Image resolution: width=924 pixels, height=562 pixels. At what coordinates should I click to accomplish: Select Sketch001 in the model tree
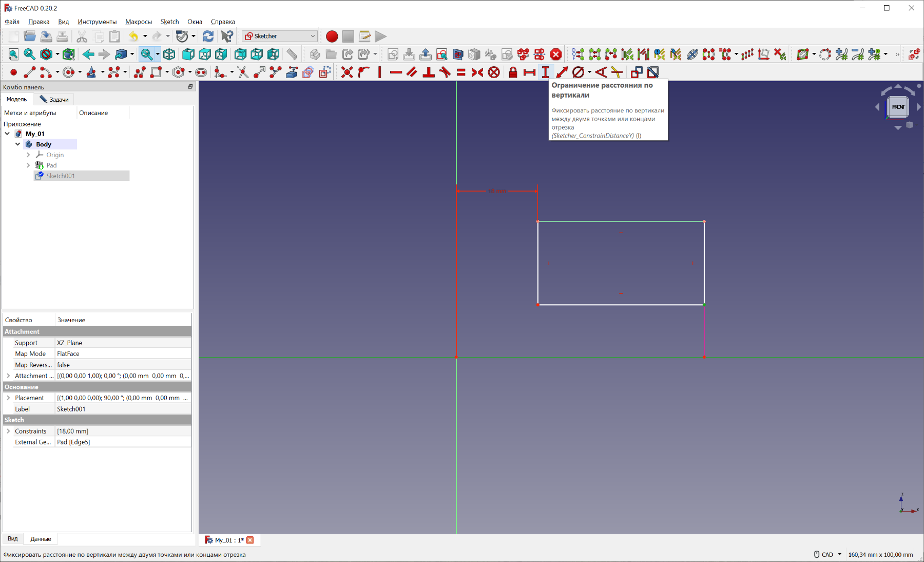point(61,176)
